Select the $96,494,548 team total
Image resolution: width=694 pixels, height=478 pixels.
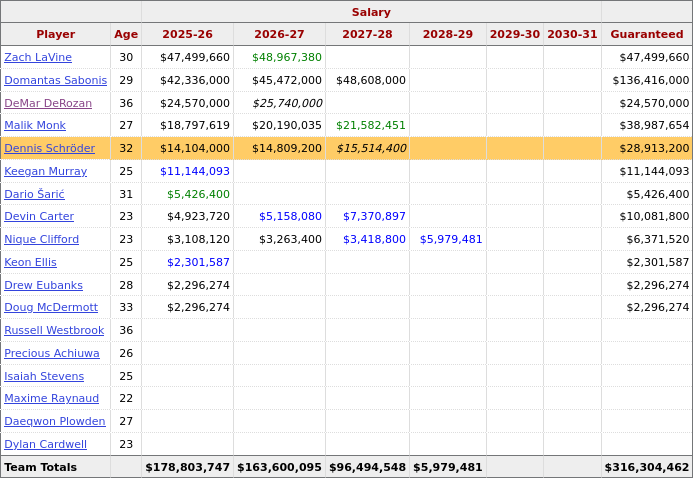(x=368, y=467)
